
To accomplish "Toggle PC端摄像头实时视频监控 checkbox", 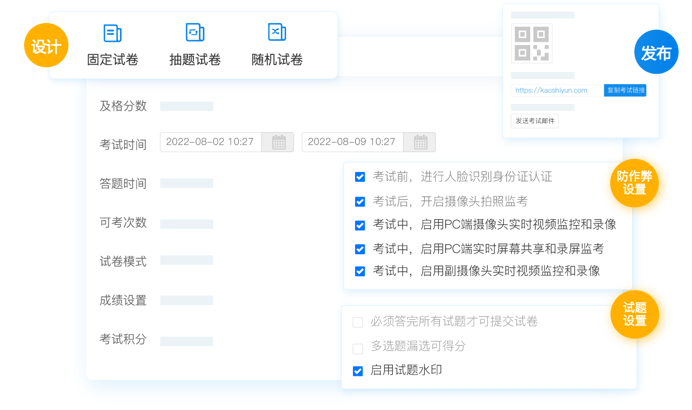I will click(x=360, y=225).
